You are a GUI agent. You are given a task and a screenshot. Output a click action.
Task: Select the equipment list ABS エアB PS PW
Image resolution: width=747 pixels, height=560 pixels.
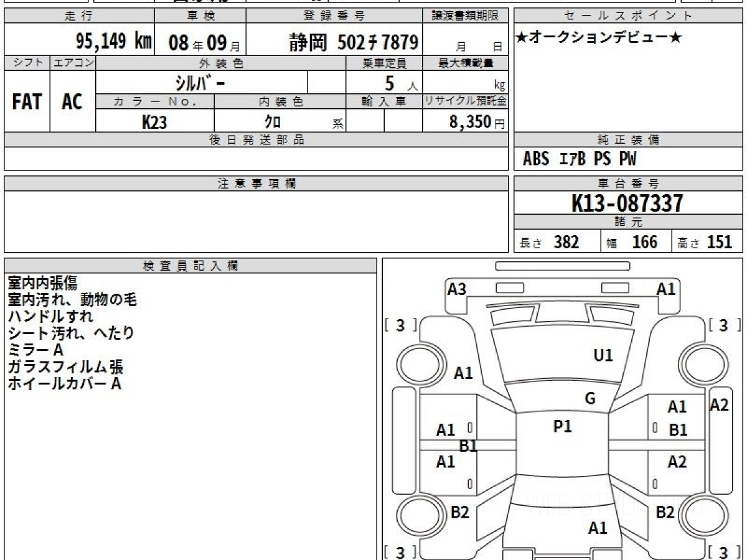coord(580,159)
